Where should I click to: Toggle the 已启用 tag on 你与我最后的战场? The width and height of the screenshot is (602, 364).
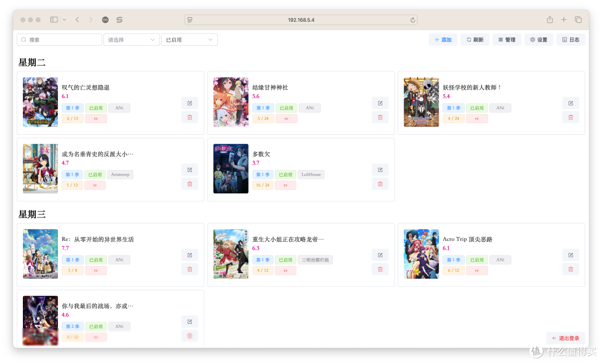(x=95, y=326)
